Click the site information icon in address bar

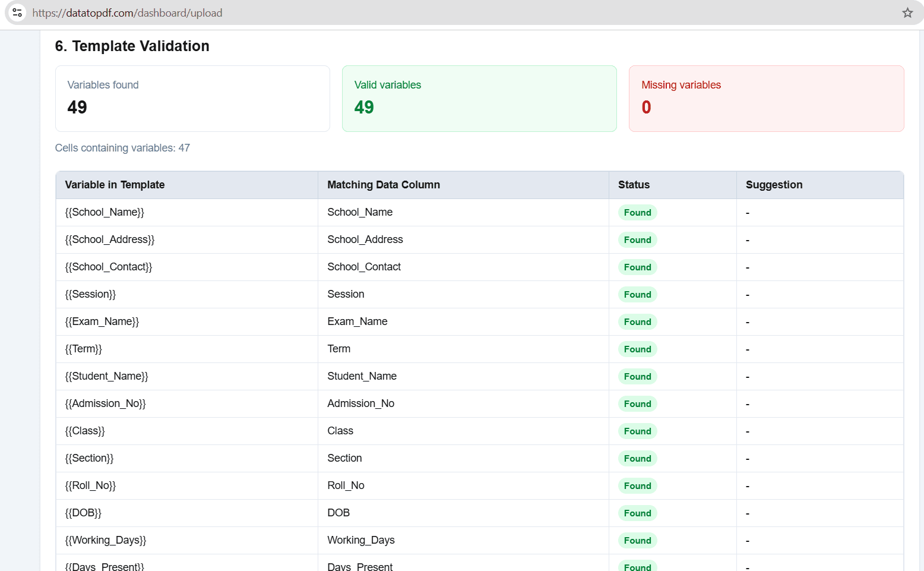click(x=17, y=12)
